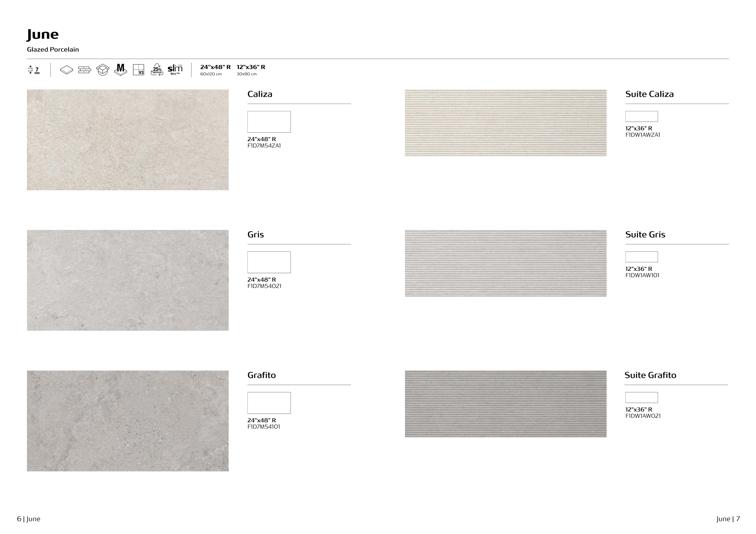
Task: Click the Suite Gris size outline box
Action: (641, 257)
